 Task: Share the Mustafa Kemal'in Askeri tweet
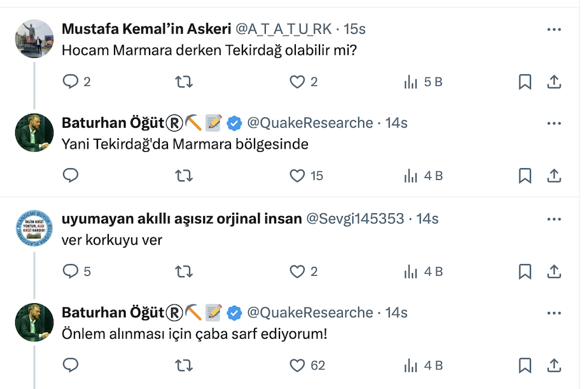click(x=554, y=81)
